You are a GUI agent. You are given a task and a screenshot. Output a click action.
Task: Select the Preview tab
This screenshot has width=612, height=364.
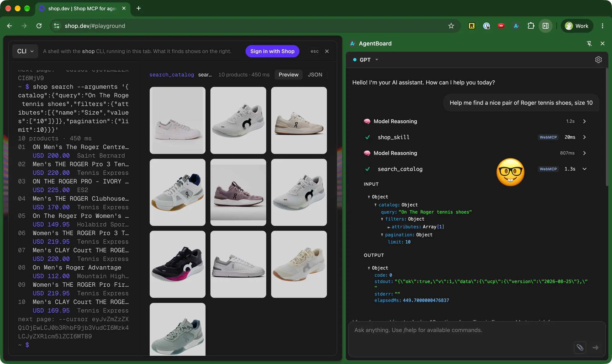(288, 75)
